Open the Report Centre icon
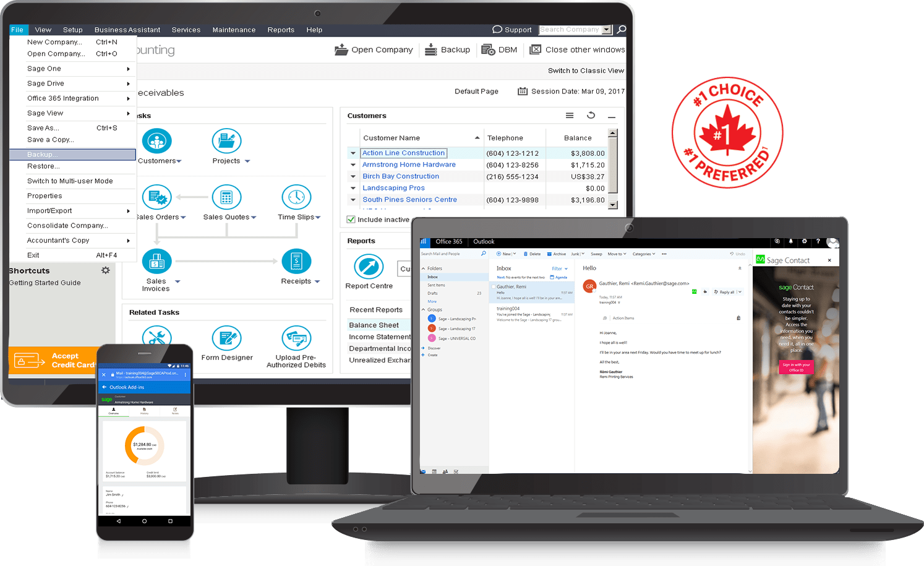 coord(369,267)
